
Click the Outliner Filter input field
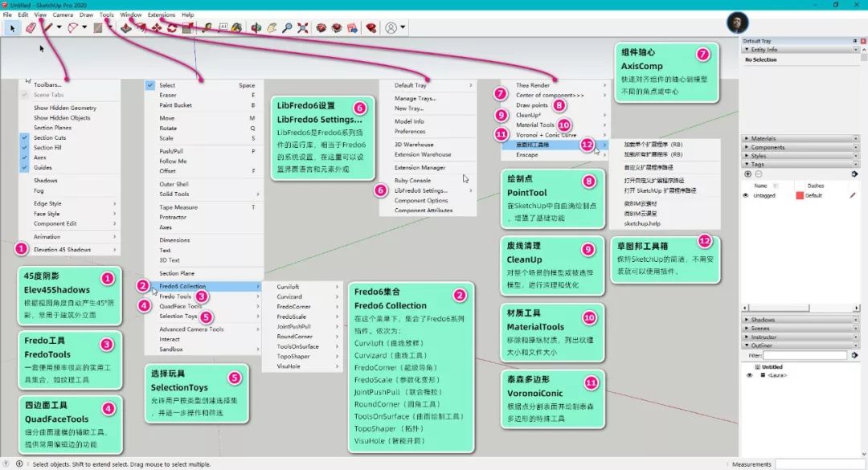[805, 355]
